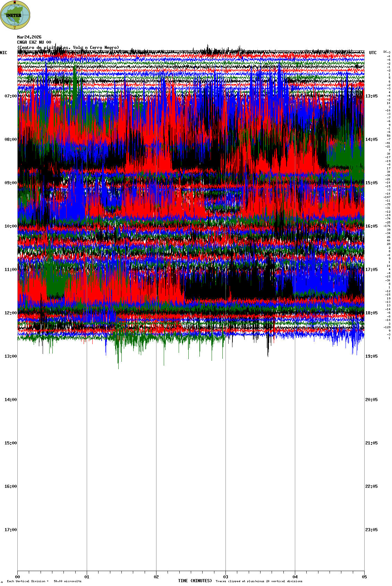
Task: Click minute 05 on the bottom axis
Action: (364, 577)
